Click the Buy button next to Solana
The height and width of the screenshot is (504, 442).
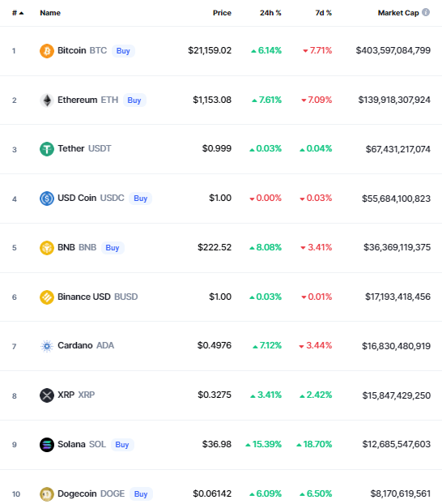point(122,445)
